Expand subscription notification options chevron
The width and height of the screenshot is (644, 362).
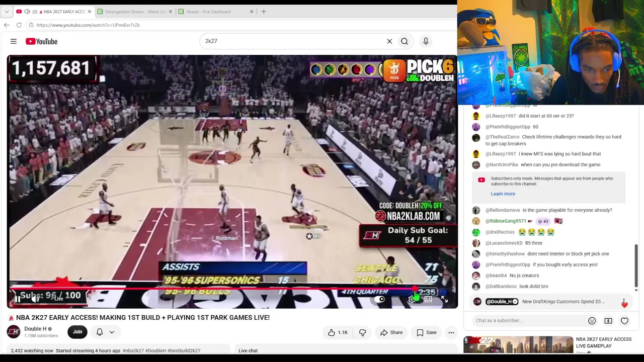112,332
